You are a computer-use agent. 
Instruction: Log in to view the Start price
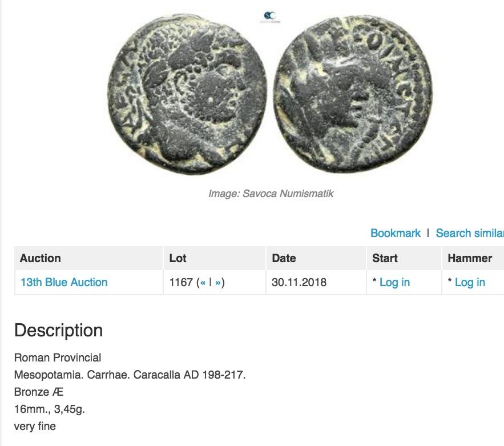pyautogui.click(x=394, y=283)
